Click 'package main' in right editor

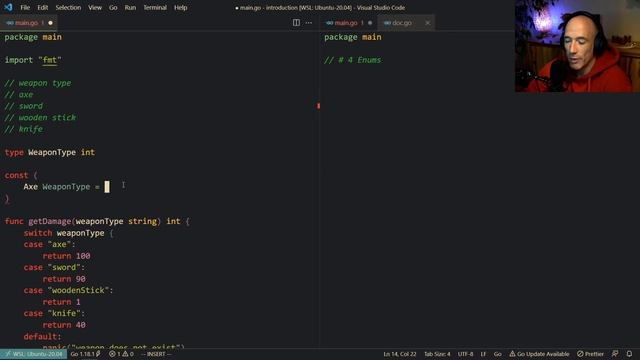coord(353,37)
